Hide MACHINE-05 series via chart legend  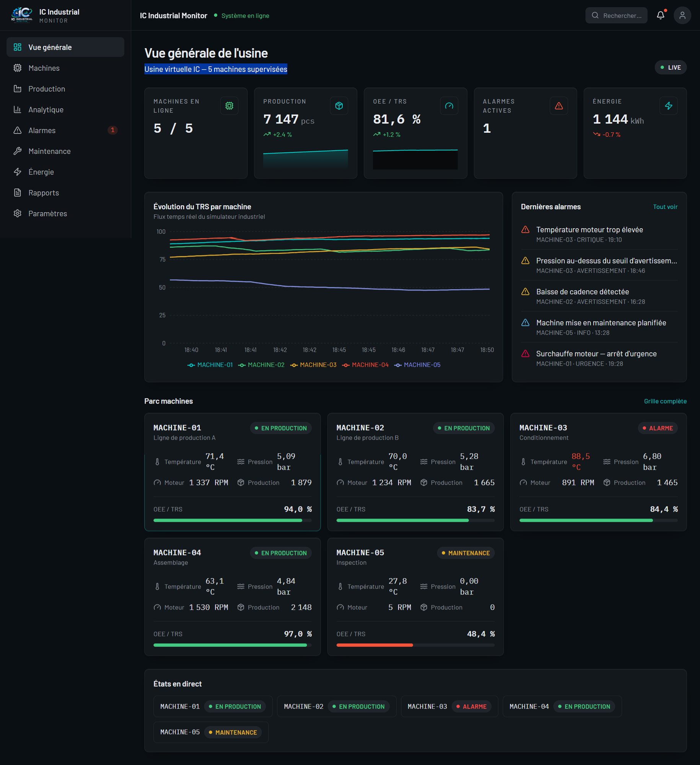417,365
